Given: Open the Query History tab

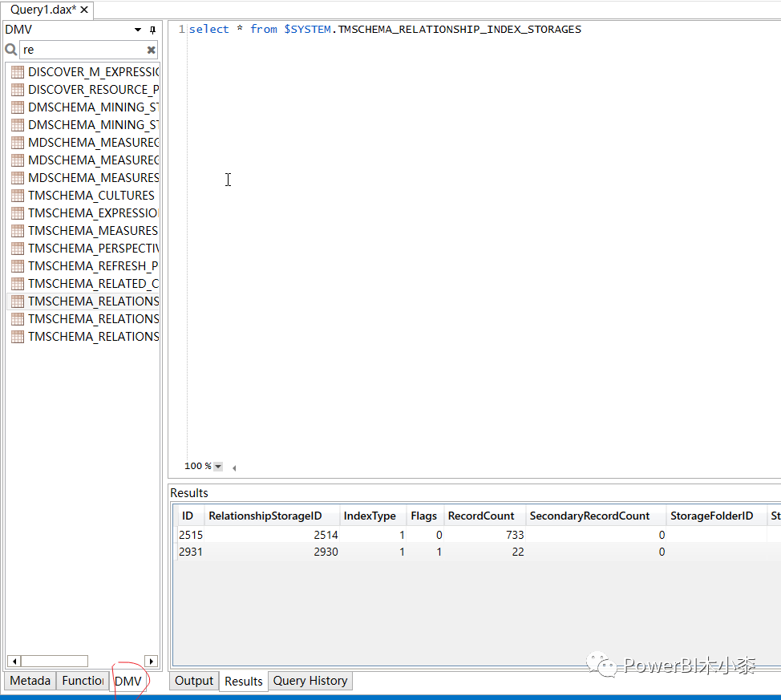Looking at the screenshot, I should (x=310, y=681).
